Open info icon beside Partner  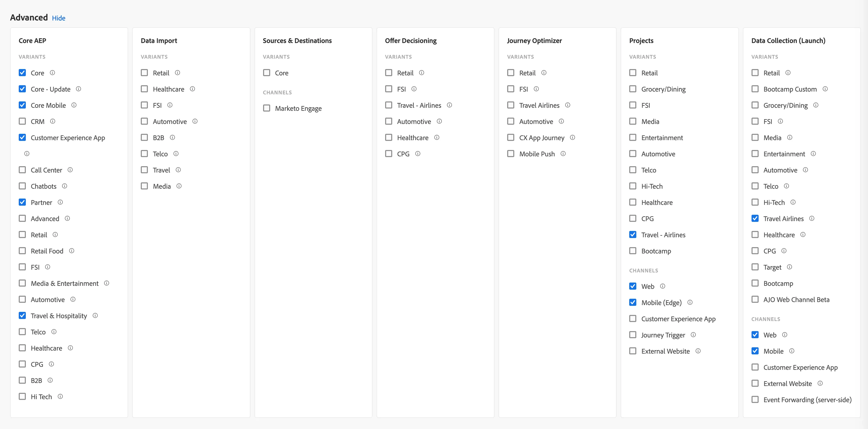coord(60,202)
